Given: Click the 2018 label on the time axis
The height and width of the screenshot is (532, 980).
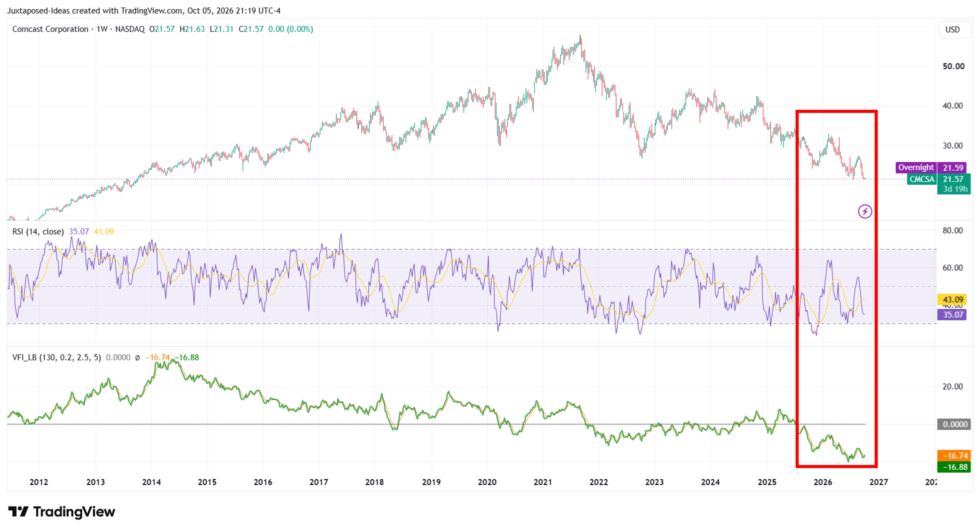Looking at the screenshot, I should coord(374,482).
